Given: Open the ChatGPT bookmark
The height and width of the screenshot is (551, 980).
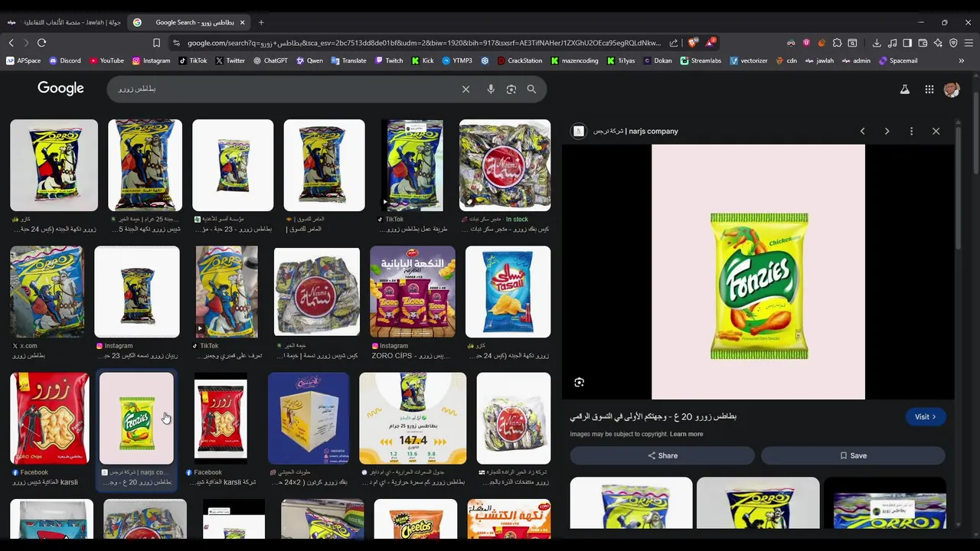Looking at the screenshot, I should click(269, 60).
